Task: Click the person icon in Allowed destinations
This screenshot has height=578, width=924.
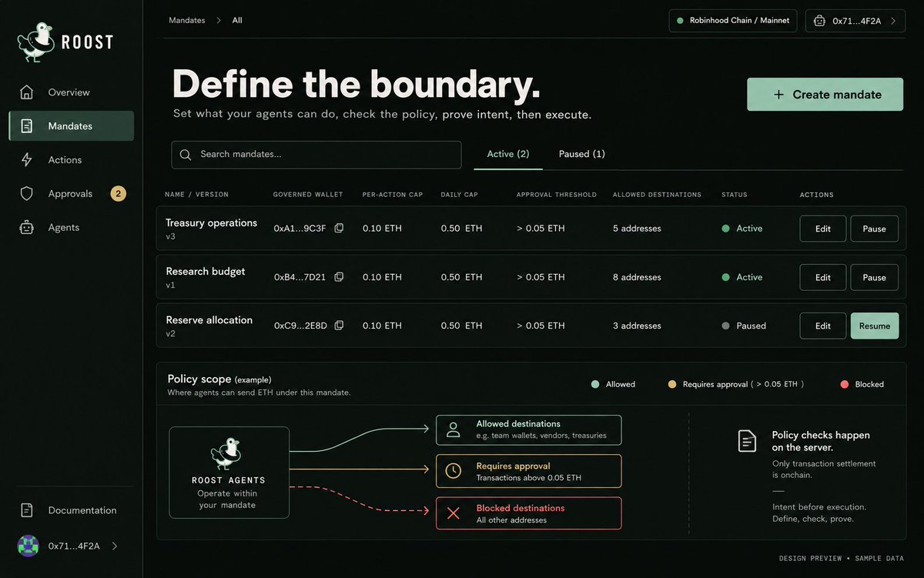Action: point(454,429)
